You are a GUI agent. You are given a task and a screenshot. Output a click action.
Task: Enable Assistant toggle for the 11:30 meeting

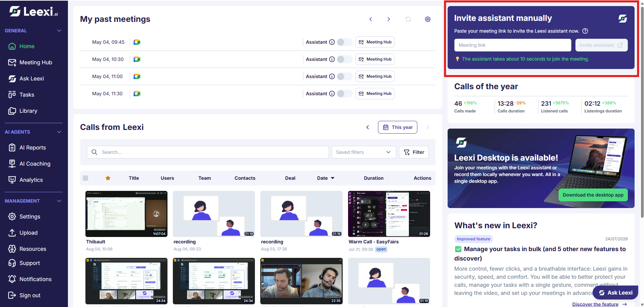[x=344, y=94]
